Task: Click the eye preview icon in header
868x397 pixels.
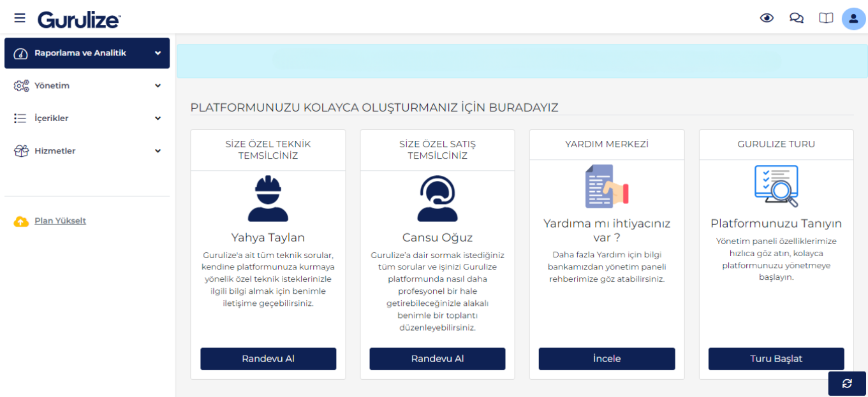Action: tap(767, 18)
